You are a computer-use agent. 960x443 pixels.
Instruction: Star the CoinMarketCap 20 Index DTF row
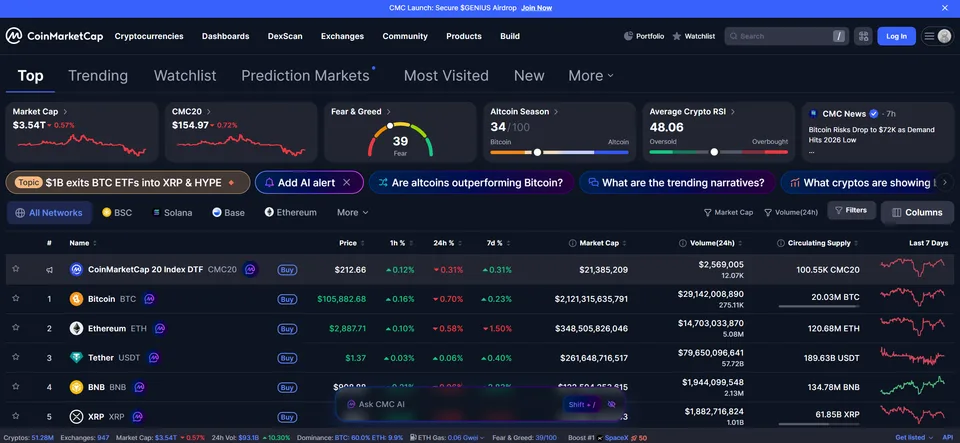(x=16, y=269)
